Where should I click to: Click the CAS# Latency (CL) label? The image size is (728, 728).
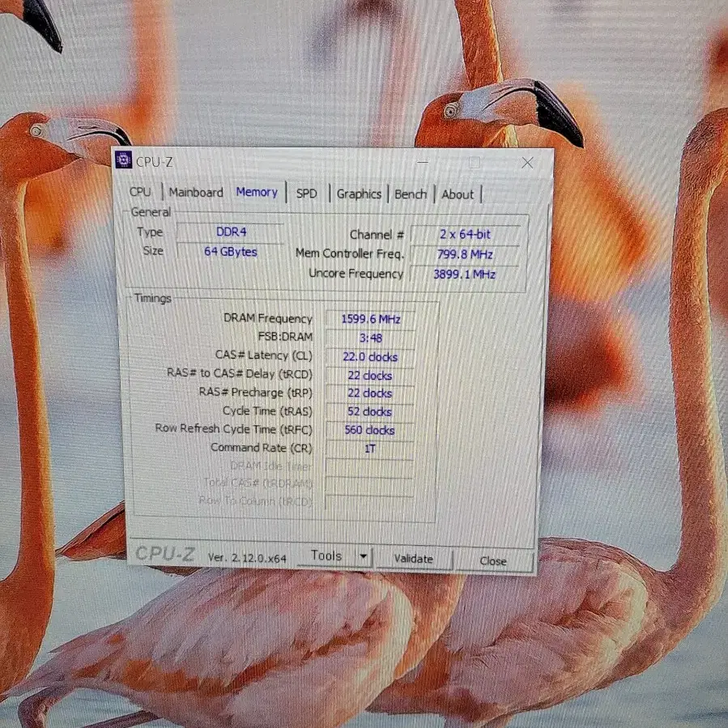tap(264, 355)
